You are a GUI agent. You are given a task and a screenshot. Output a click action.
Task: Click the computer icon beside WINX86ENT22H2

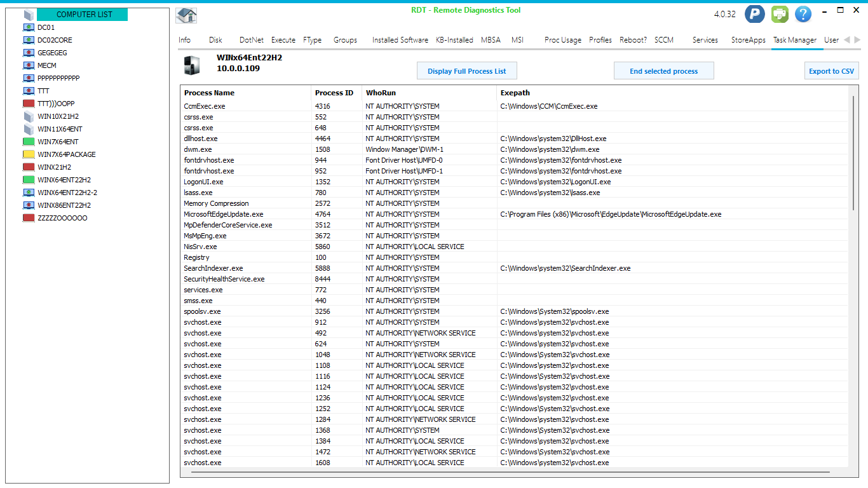tap(29, 205)
